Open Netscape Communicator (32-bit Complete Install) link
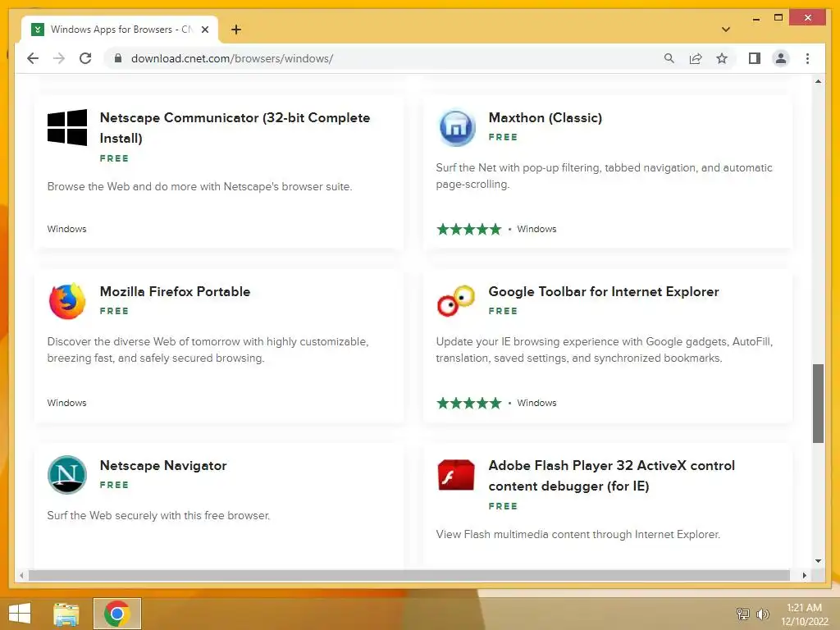 click(x=235, y=127)
